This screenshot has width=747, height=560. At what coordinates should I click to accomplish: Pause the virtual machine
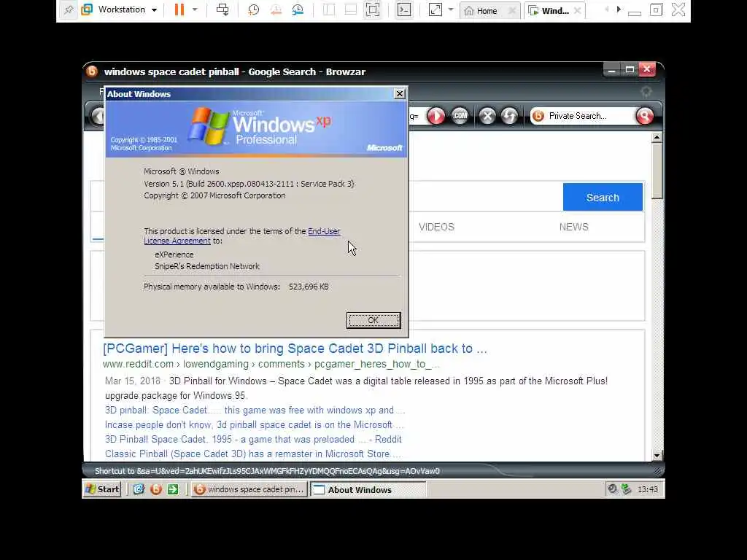coord(179,10)
